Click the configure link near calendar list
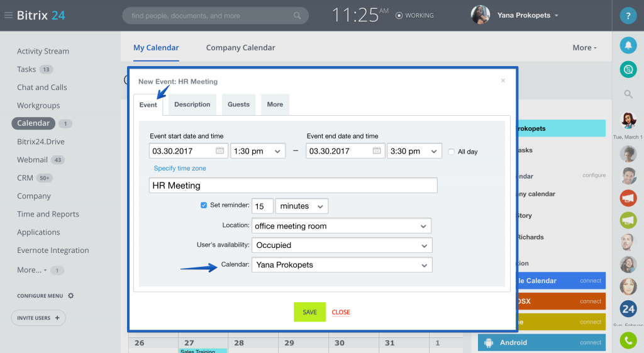Screen dimensions: 644x353 click(594, 175)
